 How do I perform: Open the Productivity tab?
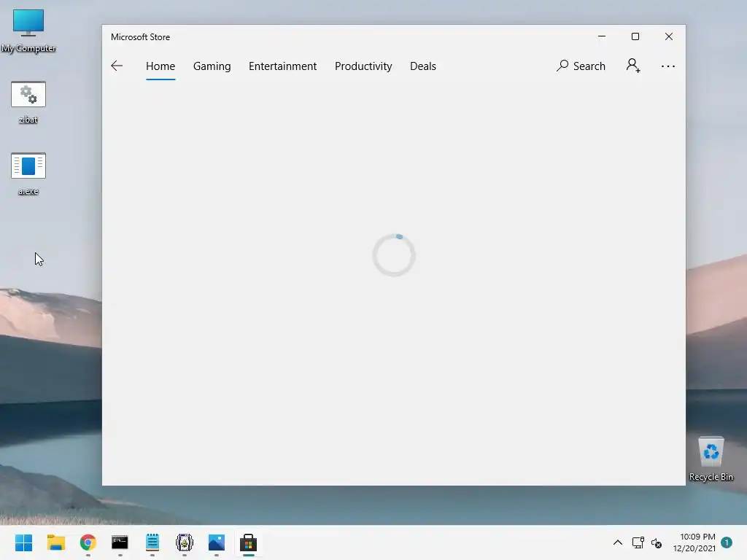pyautogui.click(x=363, y=66)
